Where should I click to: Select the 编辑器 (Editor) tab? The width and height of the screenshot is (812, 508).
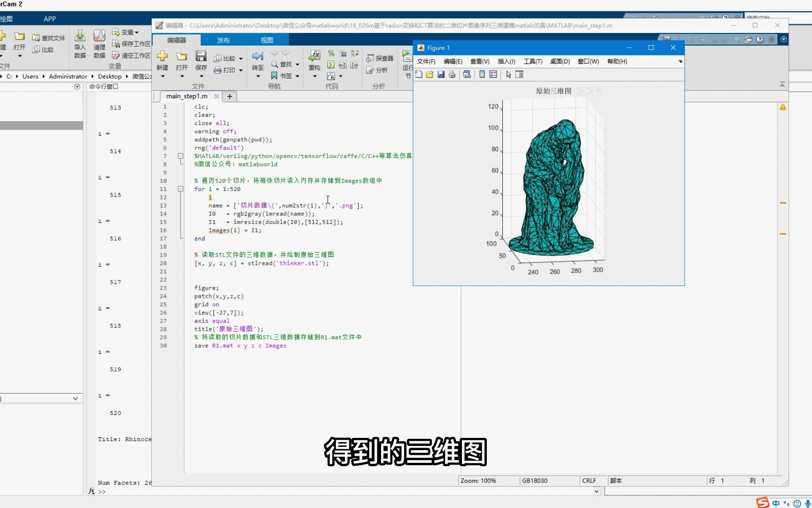177,40
